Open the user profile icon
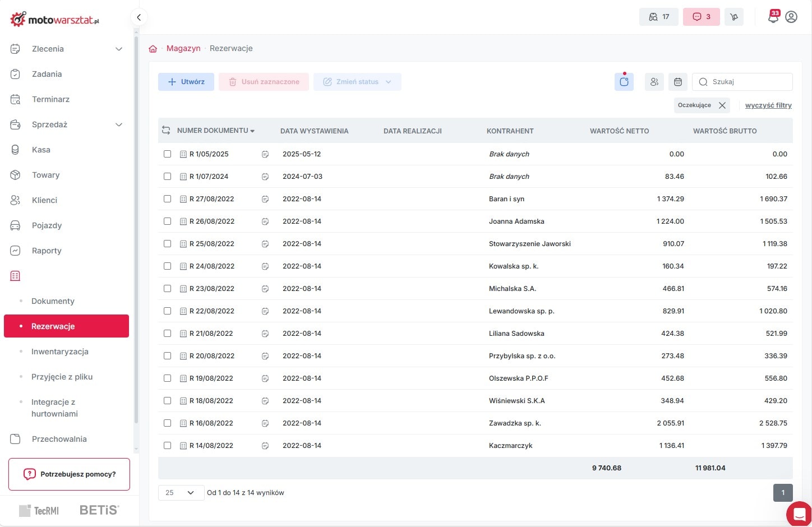 click(x=791, y=17)
